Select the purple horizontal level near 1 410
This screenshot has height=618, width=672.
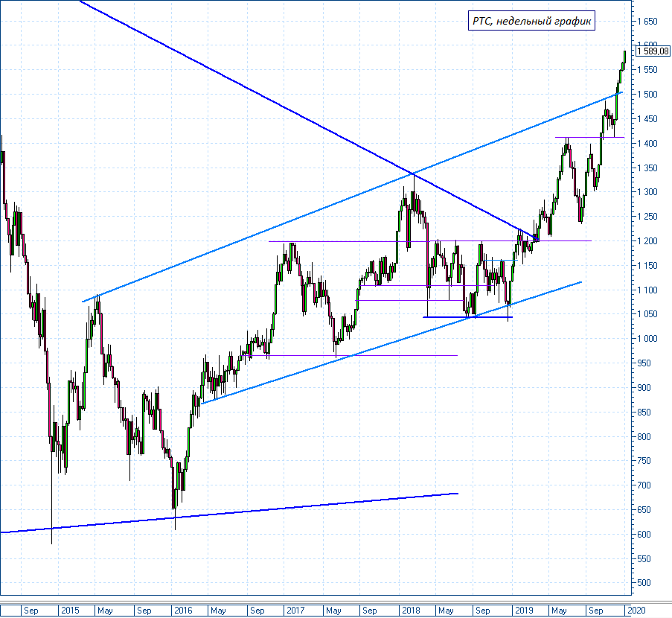589,137
